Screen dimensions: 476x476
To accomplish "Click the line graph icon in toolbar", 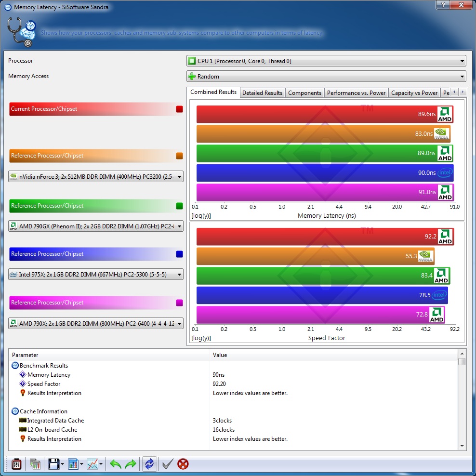I will coord(93,464).
